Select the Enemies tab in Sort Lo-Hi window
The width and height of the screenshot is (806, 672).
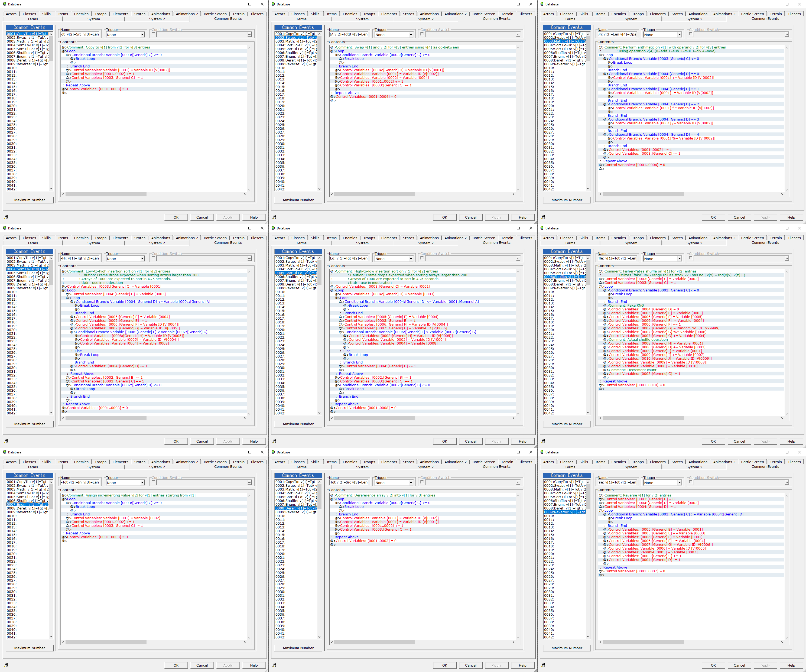(81, 238)
